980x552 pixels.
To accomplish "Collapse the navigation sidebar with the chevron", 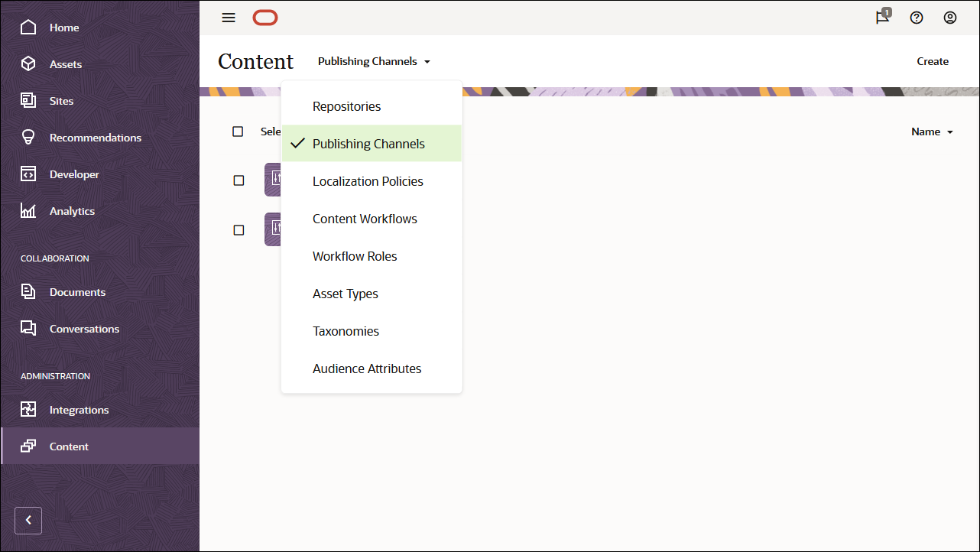I will [x=28, y=520].
